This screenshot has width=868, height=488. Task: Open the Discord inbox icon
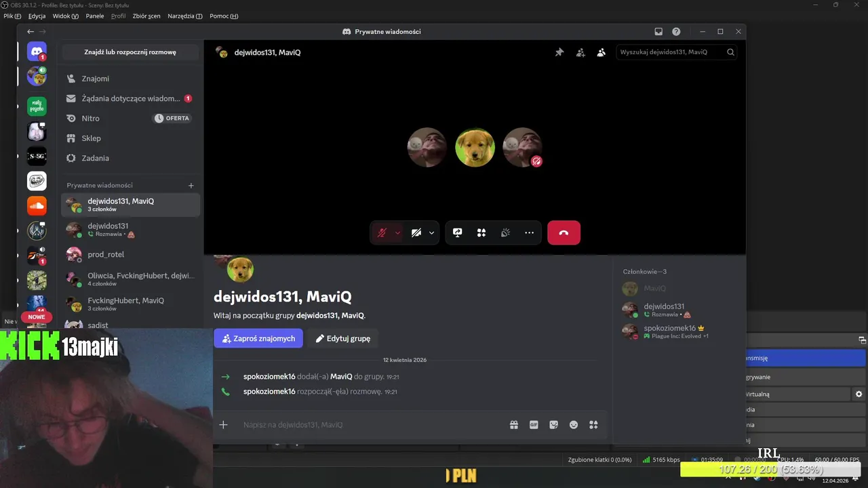click(x=658, y=31)
